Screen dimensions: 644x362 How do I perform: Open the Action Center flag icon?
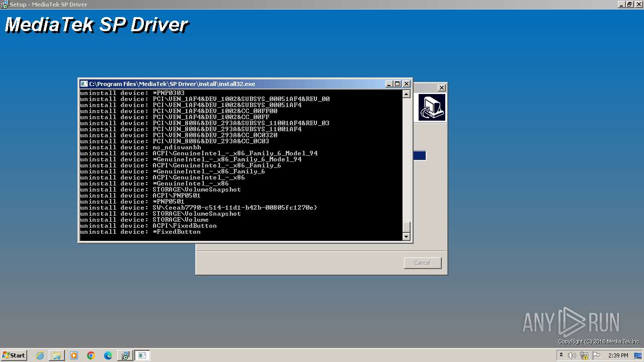click(596, 355)
